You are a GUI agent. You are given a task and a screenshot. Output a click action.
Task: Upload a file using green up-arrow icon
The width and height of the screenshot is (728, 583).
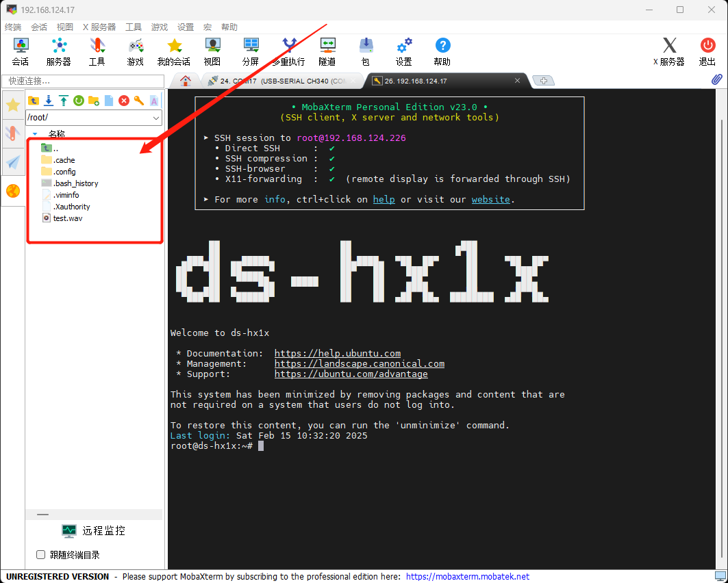(64, 101)
